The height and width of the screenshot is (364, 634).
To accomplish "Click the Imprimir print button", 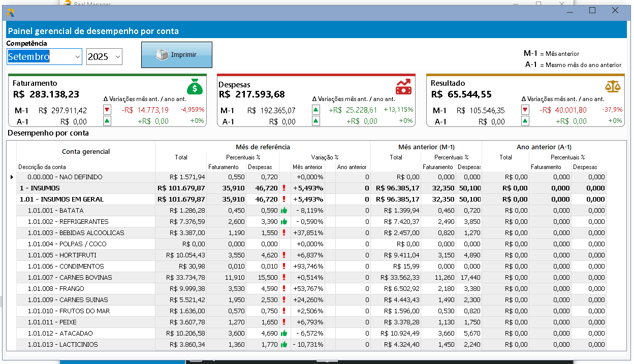I will (x=177, y=55).
